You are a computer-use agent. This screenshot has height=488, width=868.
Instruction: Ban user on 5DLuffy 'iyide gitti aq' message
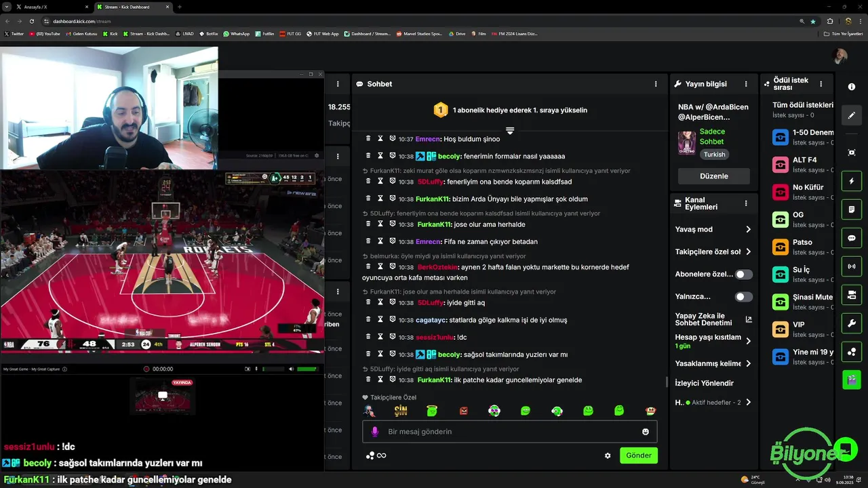pos(393,302)
